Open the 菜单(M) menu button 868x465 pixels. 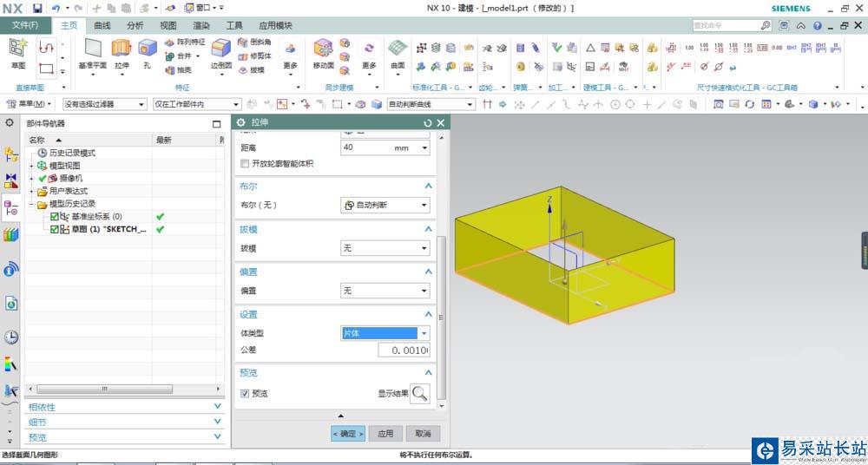point(30,104)
